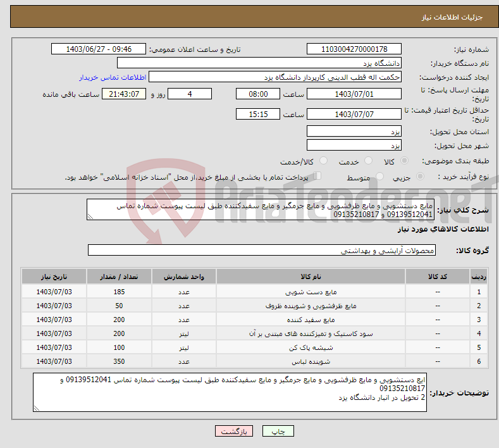Click the price validity date 1403/07/07

pos(354,114)
